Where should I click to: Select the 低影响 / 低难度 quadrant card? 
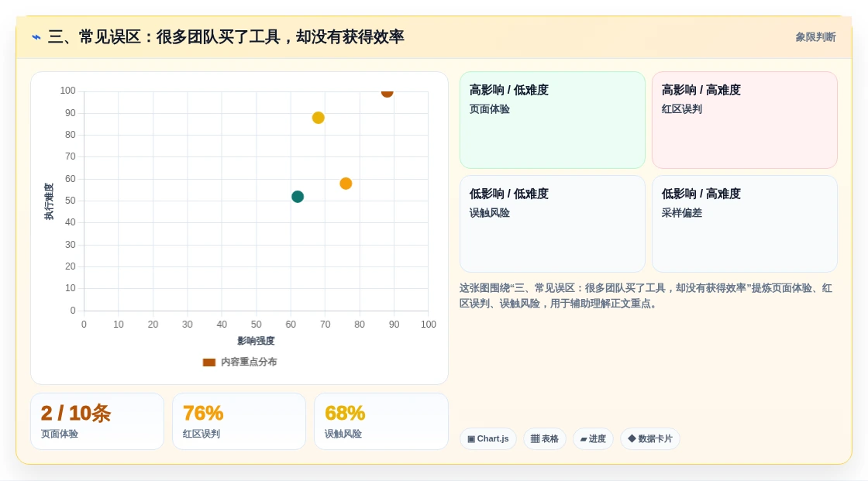click(553, 224)
